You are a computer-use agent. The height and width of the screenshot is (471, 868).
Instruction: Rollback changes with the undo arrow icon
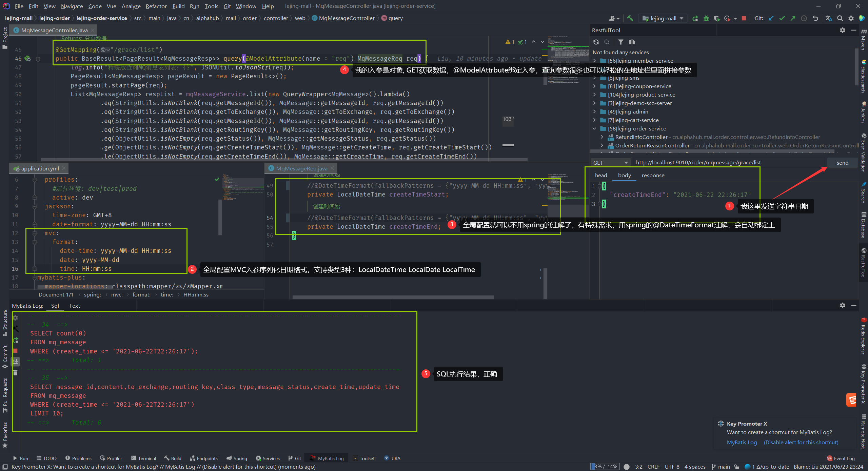(815, 18)
